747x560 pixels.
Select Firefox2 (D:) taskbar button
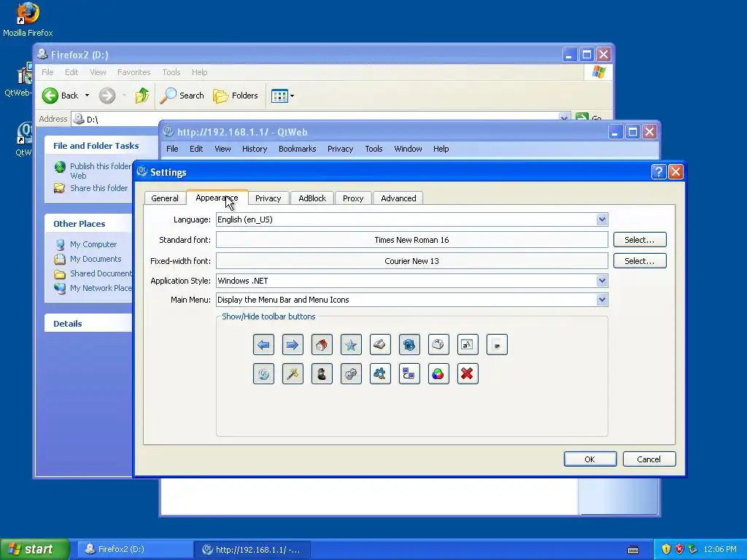pos(133,549)
